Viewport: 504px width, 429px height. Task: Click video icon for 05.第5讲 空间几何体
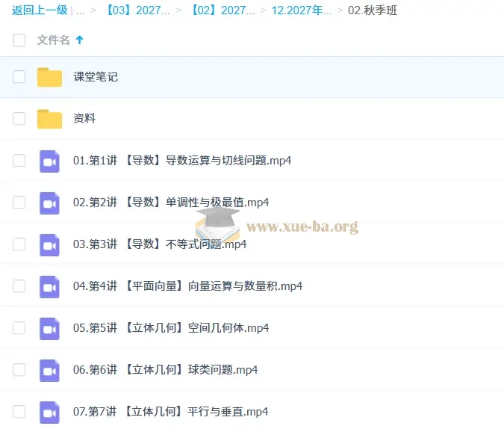49,329
